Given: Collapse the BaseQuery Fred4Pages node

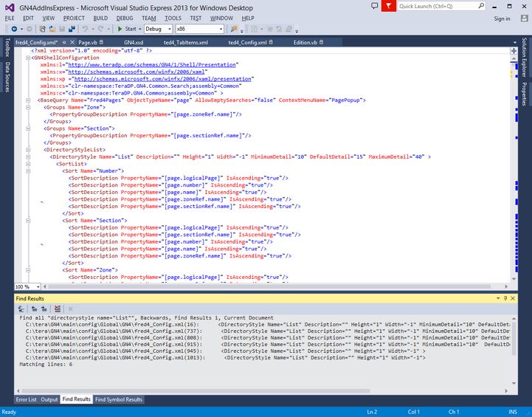Looking at the screenshot, I should click(x=28, y=100).
